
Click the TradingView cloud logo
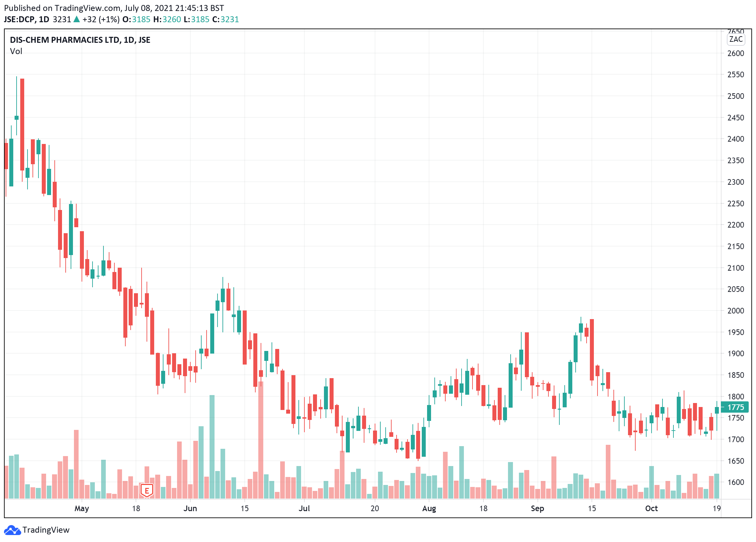click(x=12, y=530)
